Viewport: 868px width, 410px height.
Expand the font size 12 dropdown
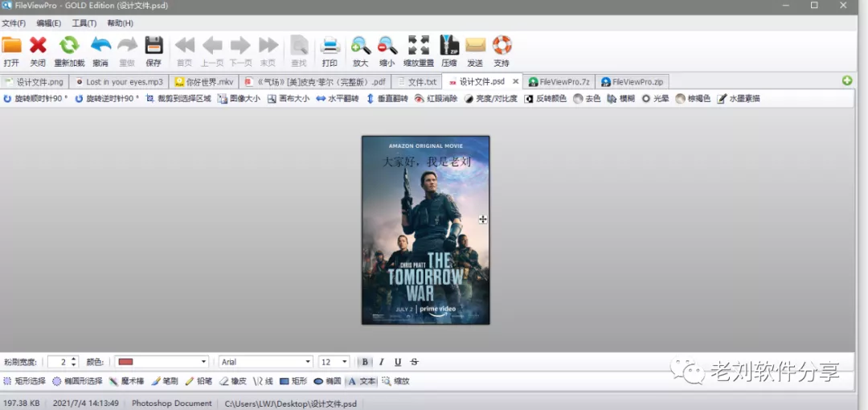point(334,362)
